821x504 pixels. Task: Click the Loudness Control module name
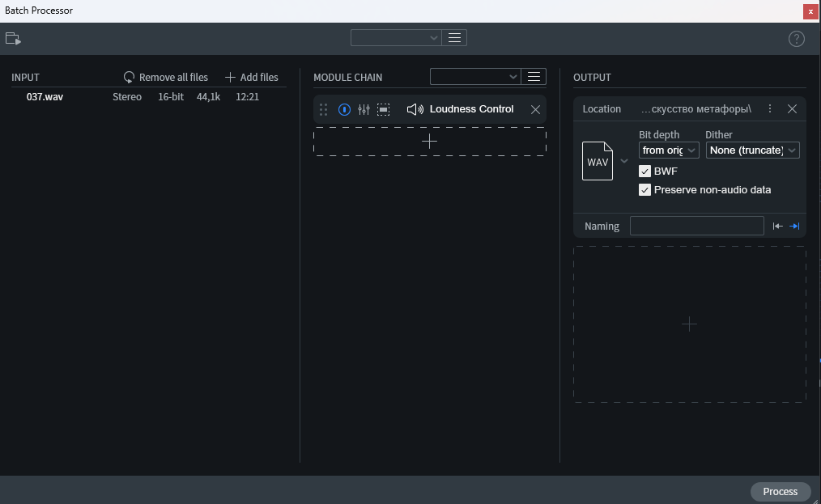tap(471, 109)
